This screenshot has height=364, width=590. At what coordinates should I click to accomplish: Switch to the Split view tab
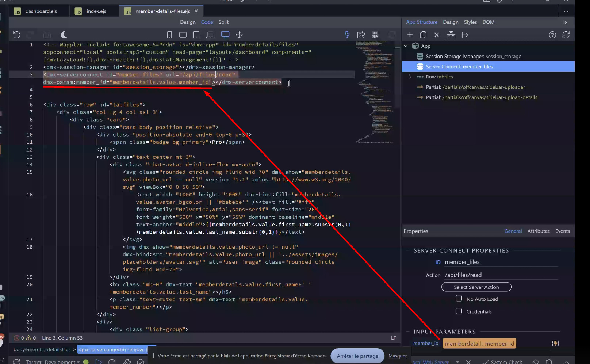pos(223,22)
